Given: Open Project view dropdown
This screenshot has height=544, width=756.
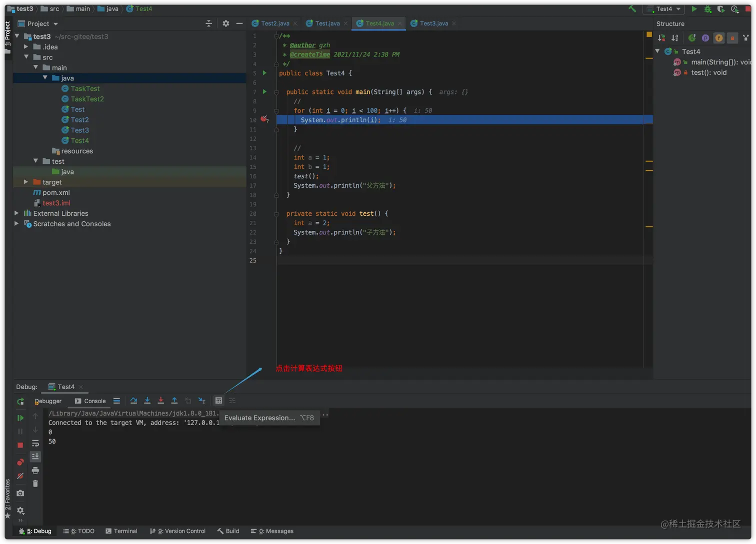Looking at the screenshot, I should pos(38,23).
